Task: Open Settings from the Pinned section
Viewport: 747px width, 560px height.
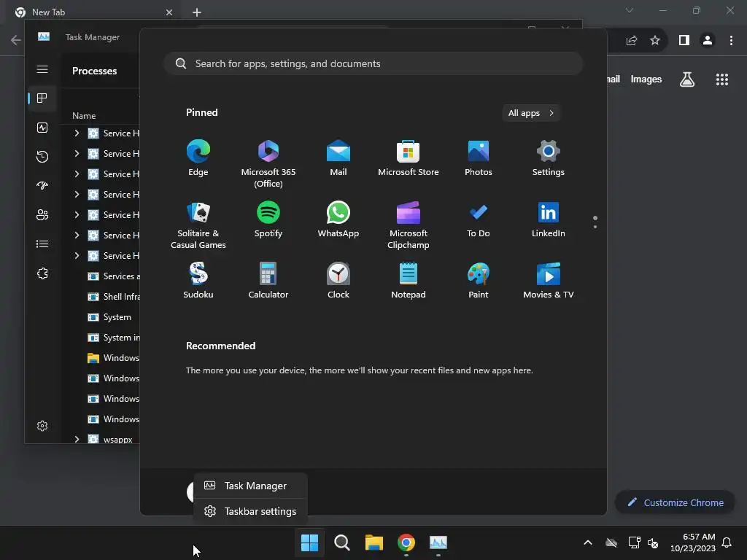Action: (x=549, y=158)
